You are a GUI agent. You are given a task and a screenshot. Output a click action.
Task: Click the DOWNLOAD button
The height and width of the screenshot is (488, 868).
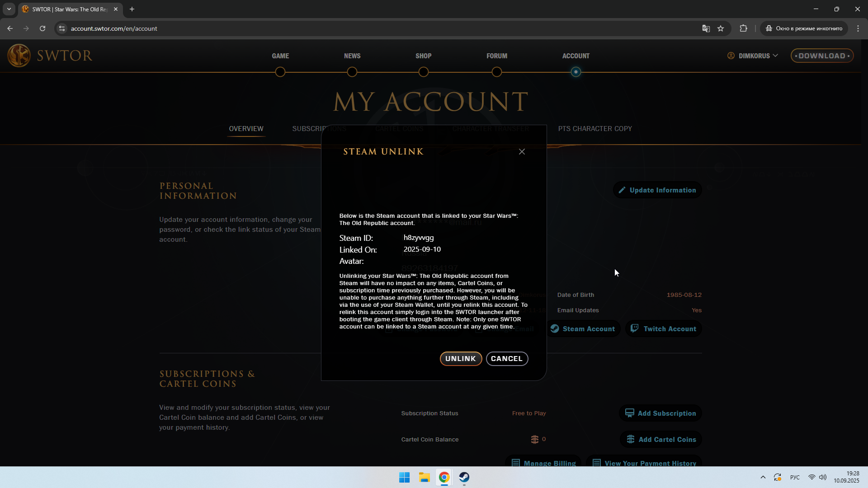822,56
